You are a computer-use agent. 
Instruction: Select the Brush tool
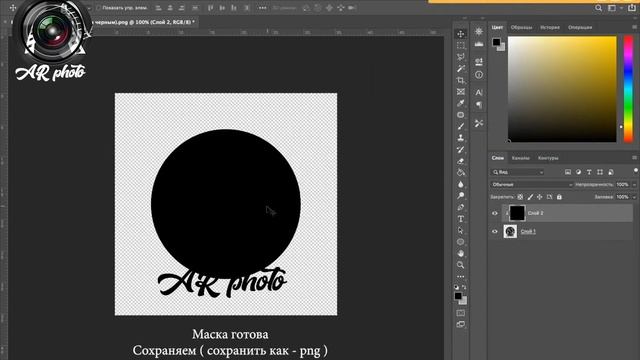(x=461, y=126)
